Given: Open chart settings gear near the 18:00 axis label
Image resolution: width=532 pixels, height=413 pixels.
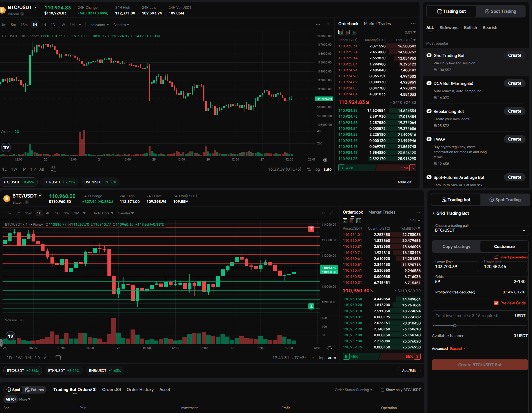Looking at the screenshot, I should (330, 348).
